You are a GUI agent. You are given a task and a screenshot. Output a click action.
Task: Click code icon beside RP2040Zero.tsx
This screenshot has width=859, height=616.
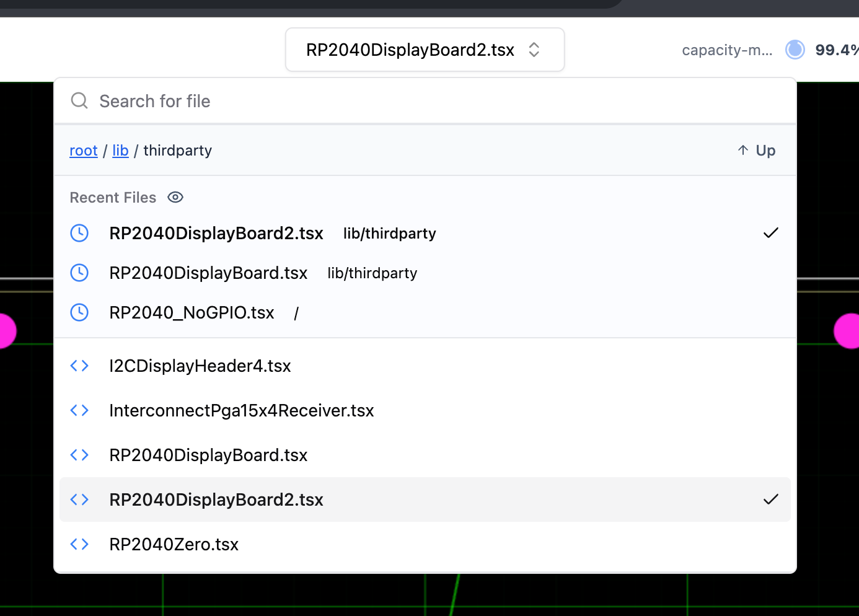(x=79, y=544)
